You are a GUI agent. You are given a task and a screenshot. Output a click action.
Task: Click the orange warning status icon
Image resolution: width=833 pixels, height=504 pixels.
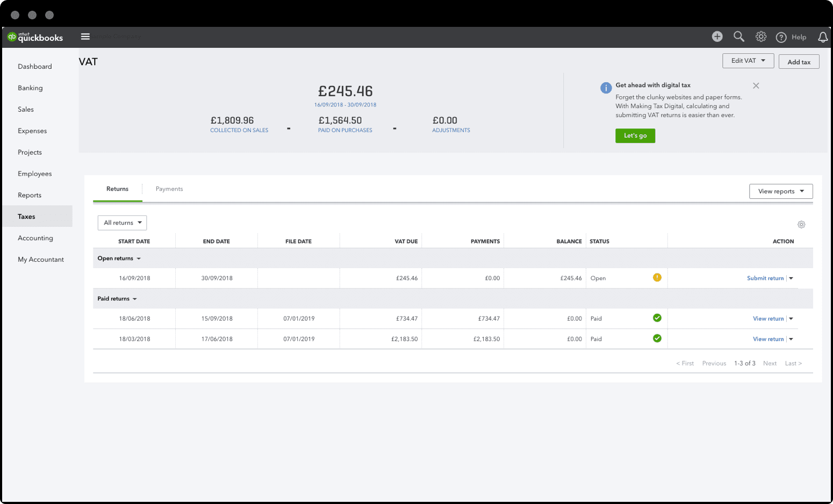point(657,278)
